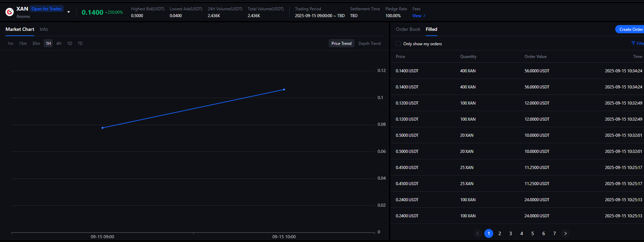Go to page 3 of filled orders
Viewport: 644px width, 242px height.
[511, 233]
